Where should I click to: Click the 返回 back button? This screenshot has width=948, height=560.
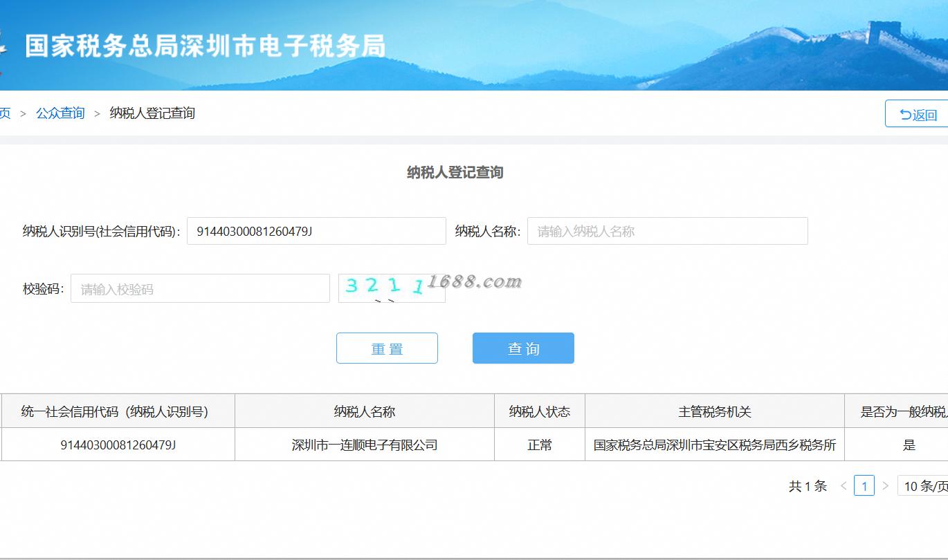(917, 114)
